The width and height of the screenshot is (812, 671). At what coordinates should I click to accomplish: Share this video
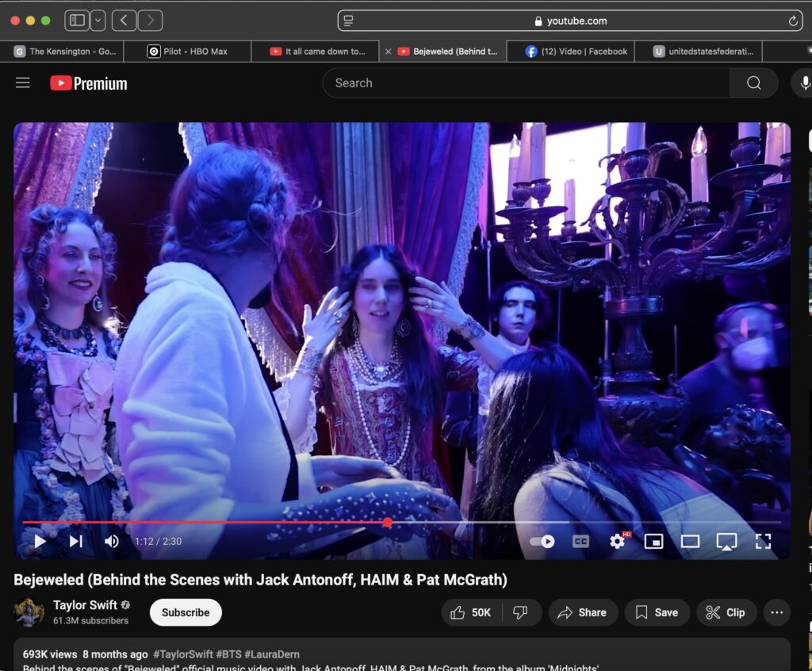583,612
